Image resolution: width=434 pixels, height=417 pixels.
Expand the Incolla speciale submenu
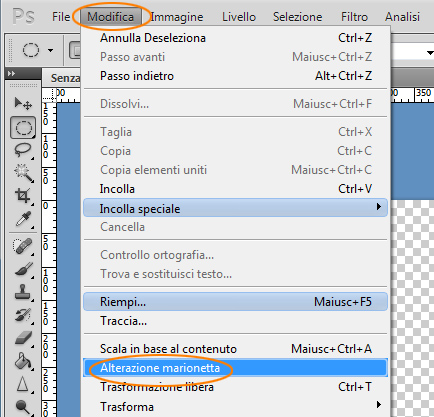[x=235, y=208]
